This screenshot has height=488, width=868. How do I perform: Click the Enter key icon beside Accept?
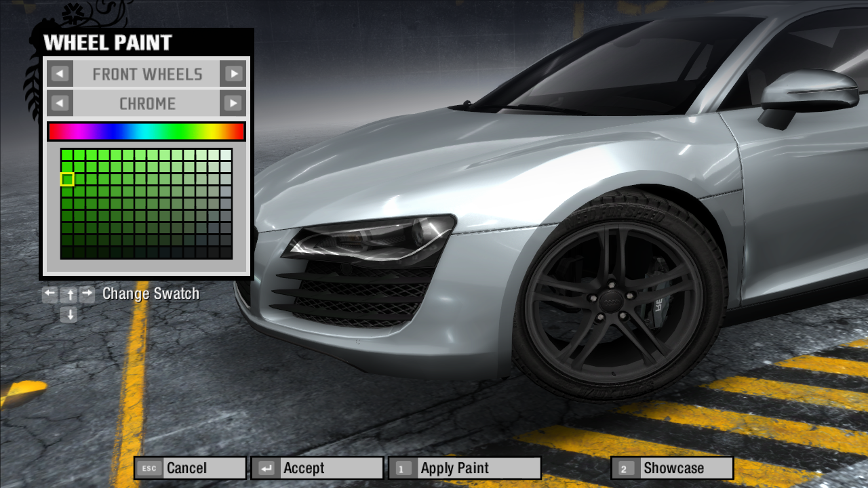click(267, 468)
